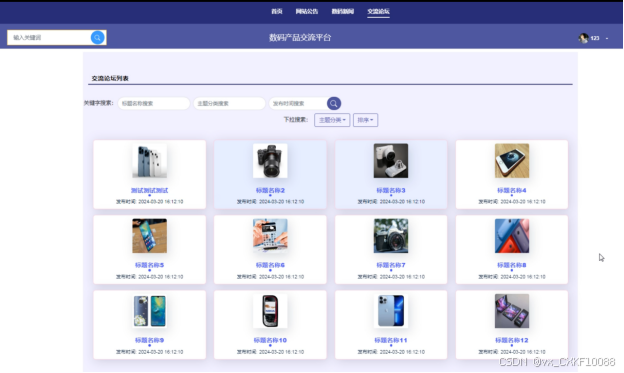Click the filter search magnifier icon

(334, 104)
